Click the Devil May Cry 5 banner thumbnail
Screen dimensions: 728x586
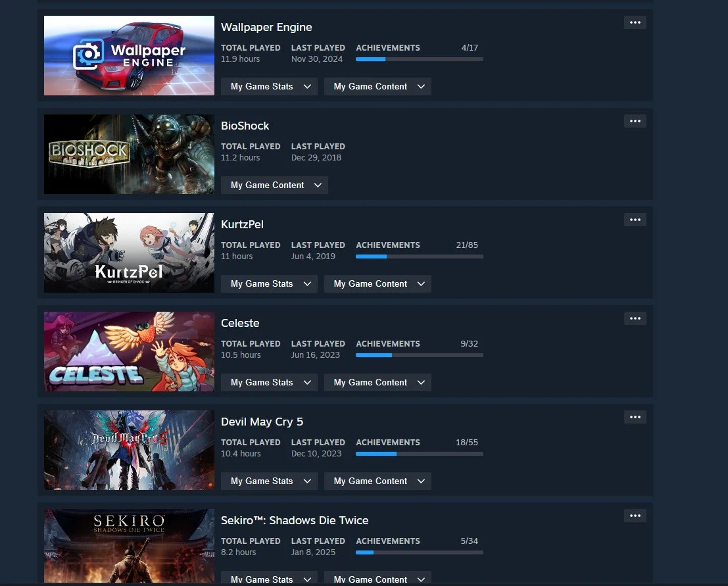(x=129, y=450)
